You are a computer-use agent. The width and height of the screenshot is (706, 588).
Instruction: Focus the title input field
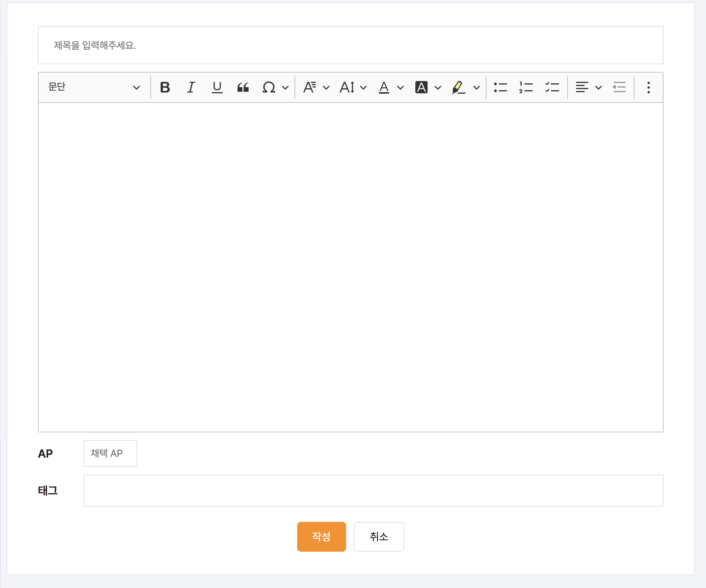(350, 45)
